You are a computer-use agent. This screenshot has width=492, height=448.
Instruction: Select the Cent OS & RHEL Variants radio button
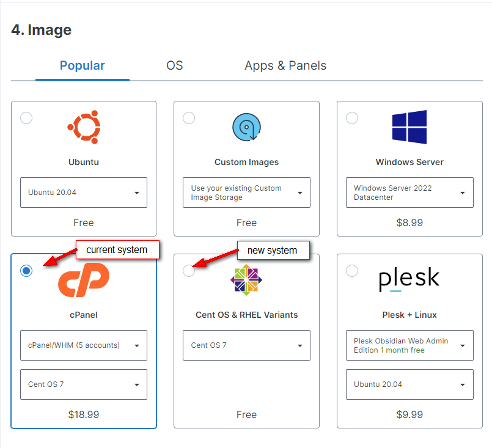[x=189, y=271]
